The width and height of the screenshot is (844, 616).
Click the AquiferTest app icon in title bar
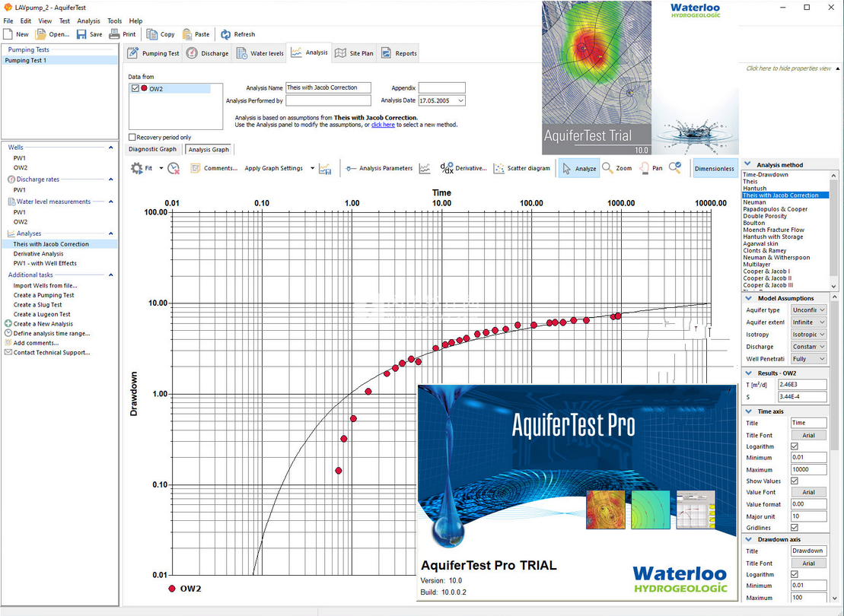point(7,8)
